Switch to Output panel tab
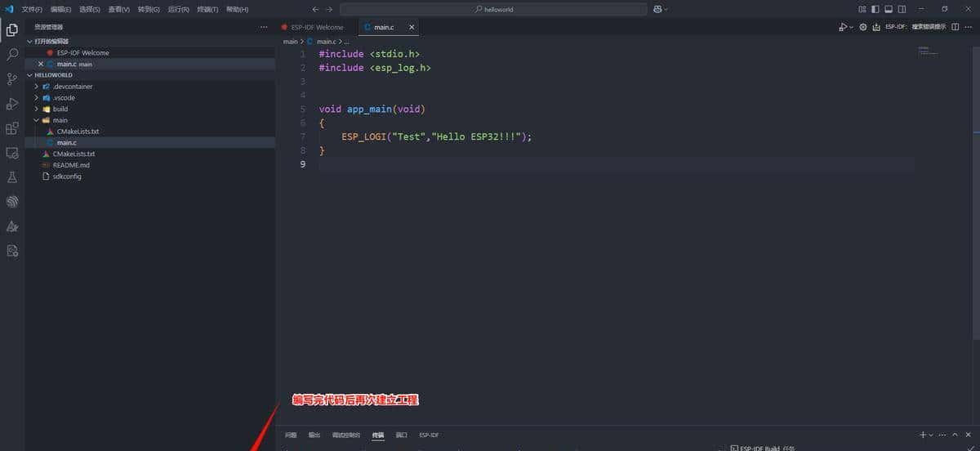 coord(314,435)
